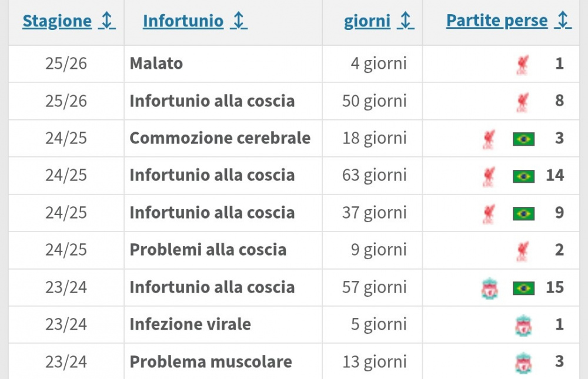Click Liverpool crest in Problema muscolare row
Image resolution: width=588 pixels, height=379 pixels.
tap(522, 362)
